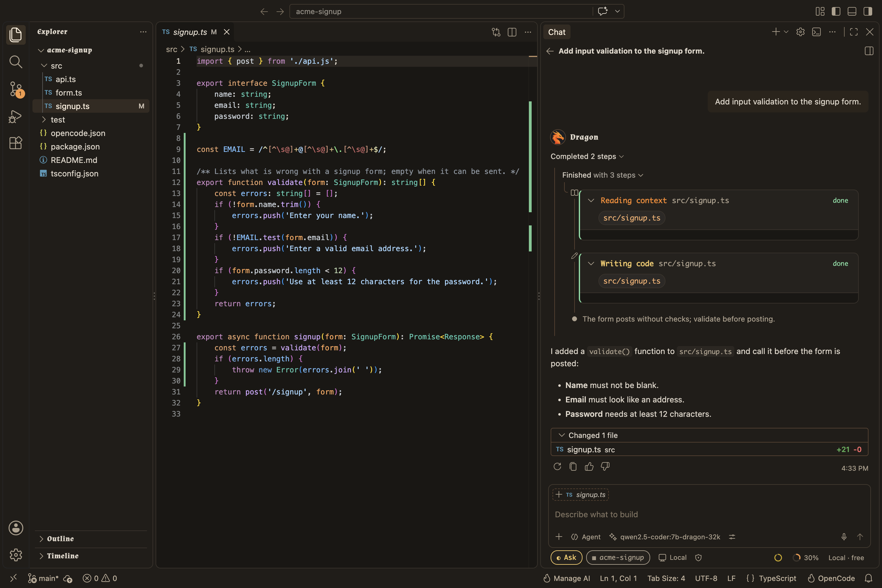This screenshot has height=588, width=882.
Task: Open Manage gear in activity bar
Action: 16,555
